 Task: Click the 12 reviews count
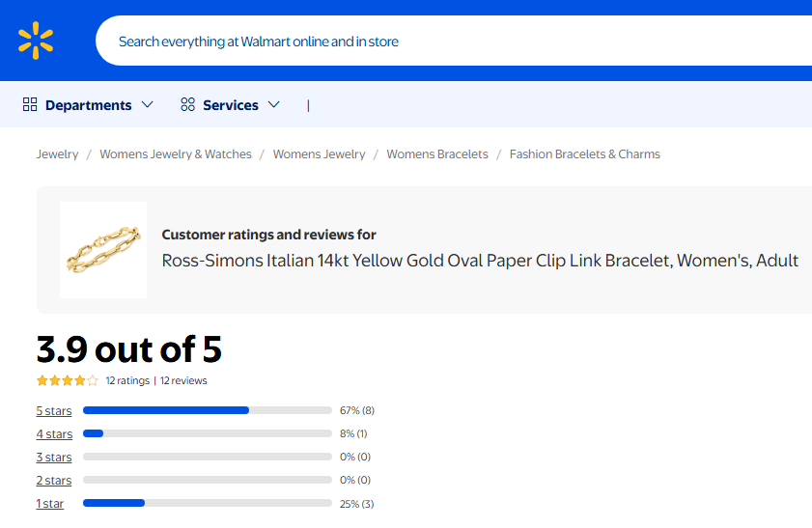click(x=183, y=380)
